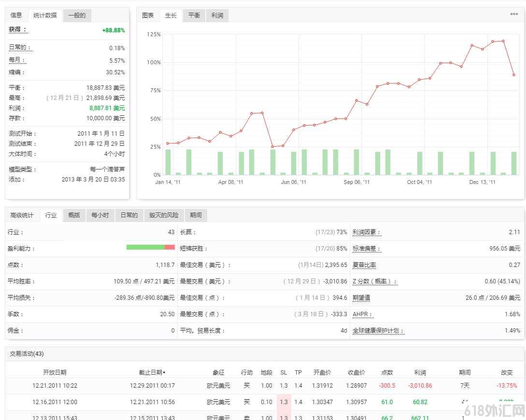This screenshot has width=526, height=420.
Task: Click the 标准偏差 label link
Action: [367, 249]
